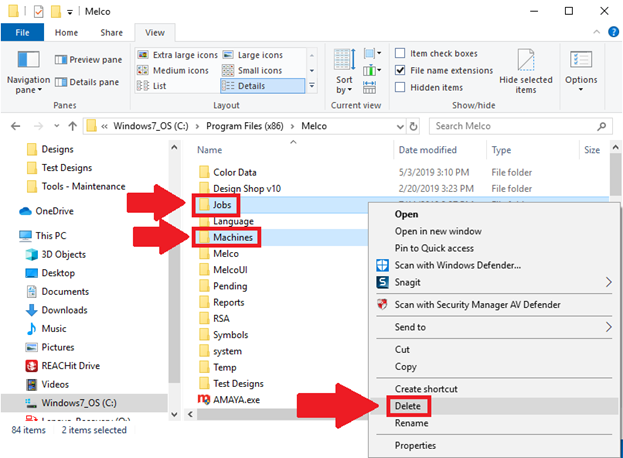Click the Sort by icon
623x458 pixels.
pos(344,61)
